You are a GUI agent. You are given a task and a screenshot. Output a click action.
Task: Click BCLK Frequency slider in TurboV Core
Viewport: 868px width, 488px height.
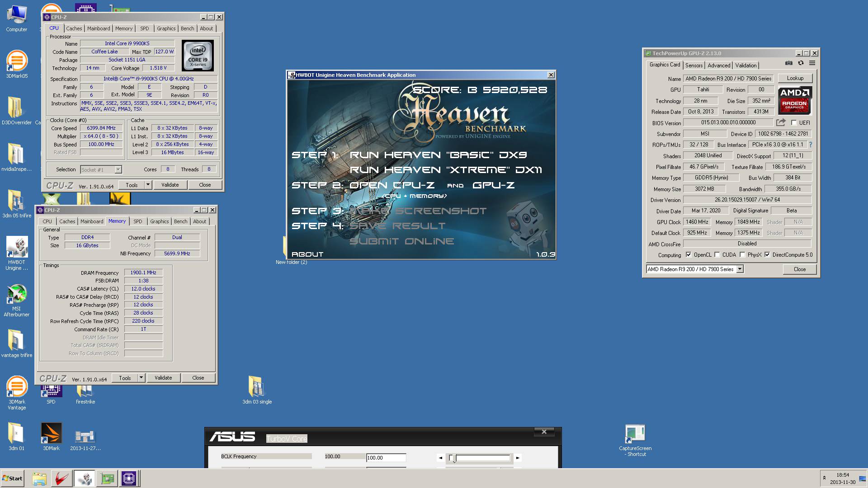[480, 458]
